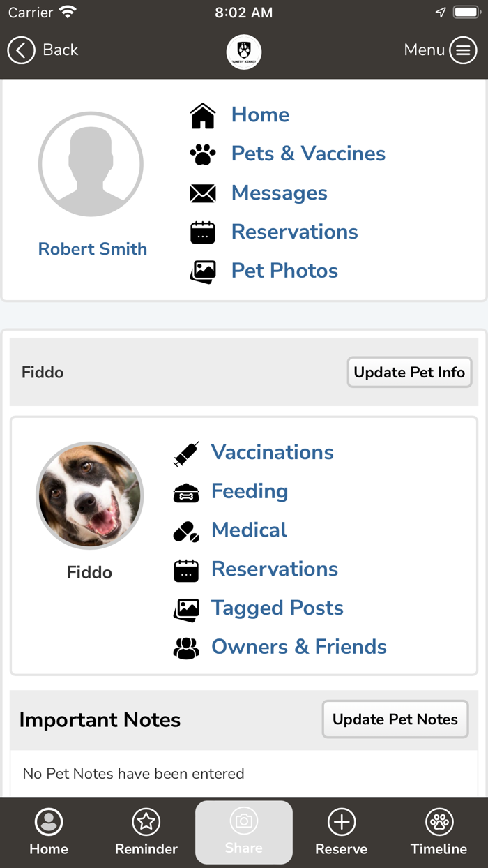Click the Update Pet Notes button

395,719
